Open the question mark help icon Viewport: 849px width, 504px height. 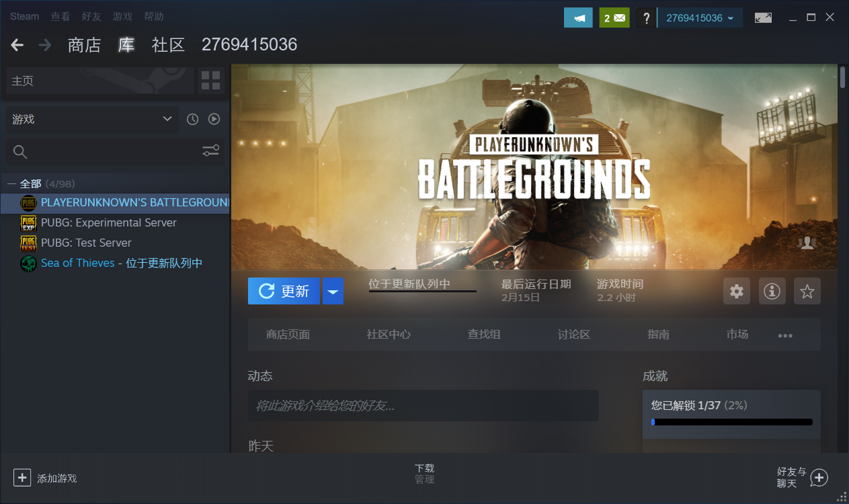[646, 17]
